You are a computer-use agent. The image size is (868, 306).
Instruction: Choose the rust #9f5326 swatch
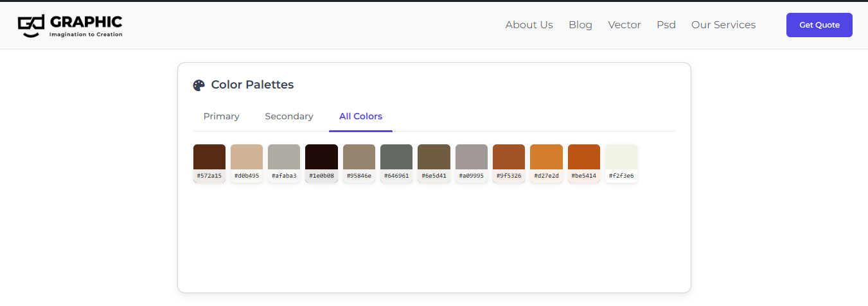click(x=509, y=164)
